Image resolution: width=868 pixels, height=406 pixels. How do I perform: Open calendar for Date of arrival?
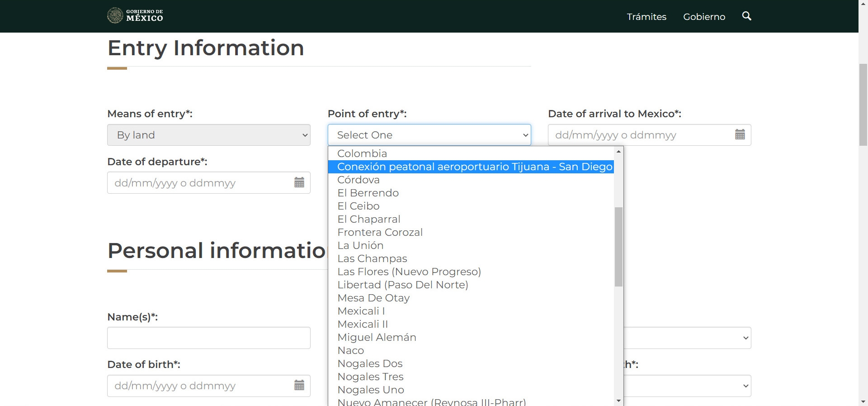[x=740, y=134]
